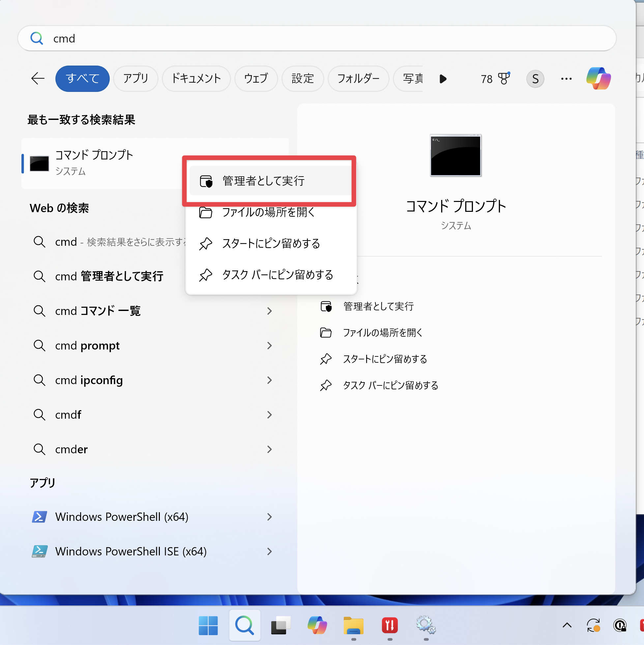Screen dimensions: 644x645
Task: Click the search box containing cmd
Action: point(317,39)
